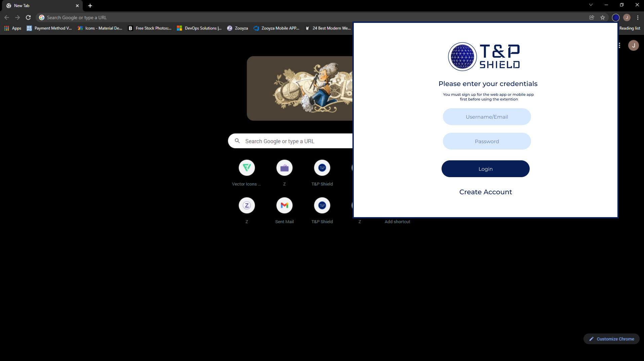This screenshot has width=644, height=361.
Task: Click the share icon in the address bar
Action: (592, 17)
